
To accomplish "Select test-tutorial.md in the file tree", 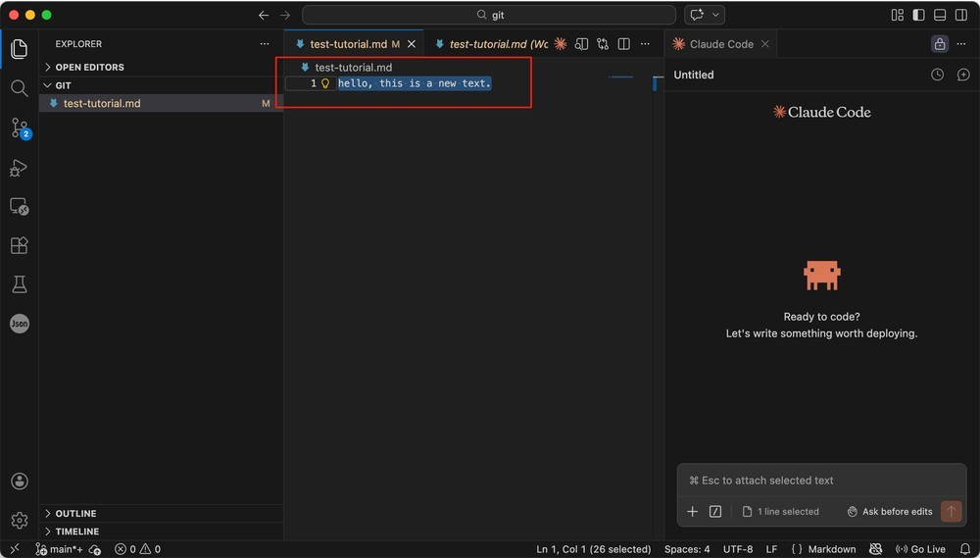I will tap(162, 103).
